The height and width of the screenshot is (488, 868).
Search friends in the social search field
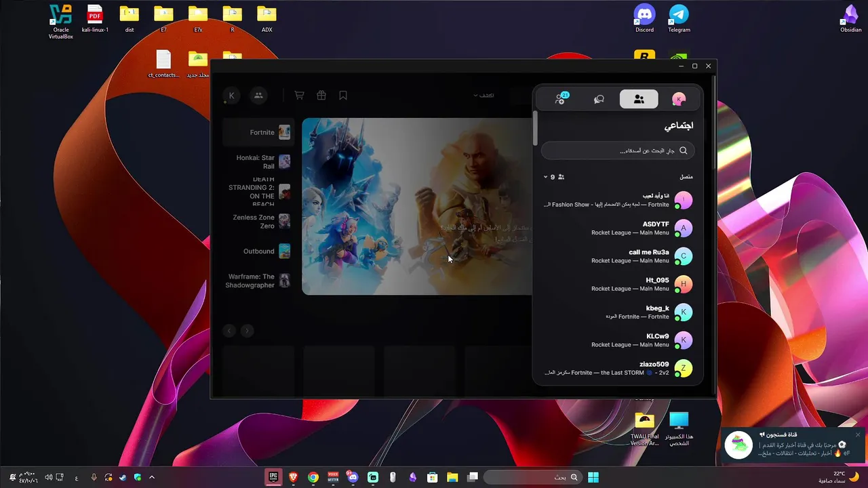(618, 150)
